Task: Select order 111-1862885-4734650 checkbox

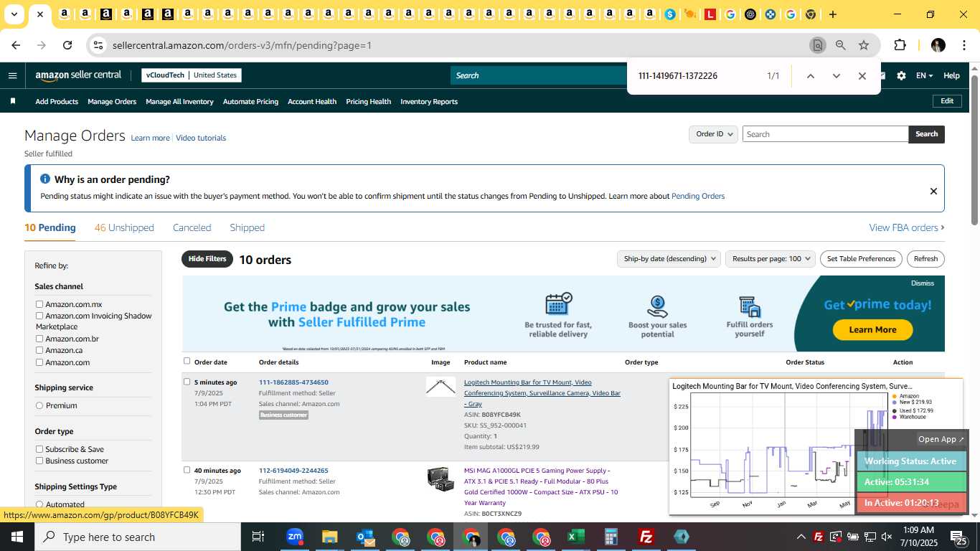Action: (x=187, y=382)
